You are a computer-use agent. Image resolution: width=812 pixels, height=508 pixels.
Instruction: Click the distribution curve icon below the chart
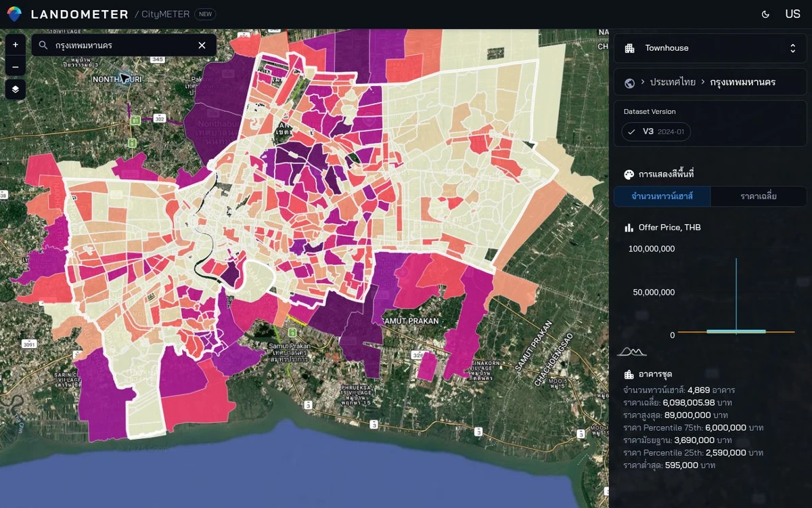tap(632, 352)
